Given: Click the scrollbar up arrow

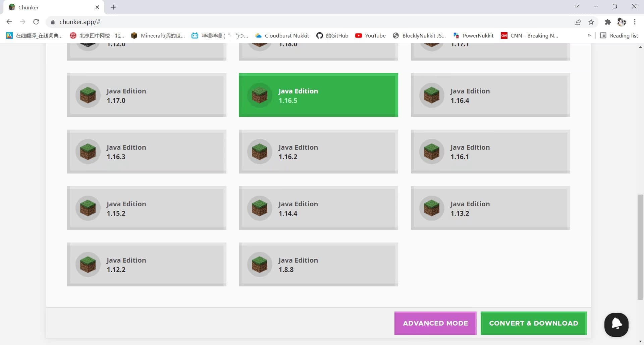Looking at the screenshot, I should click(640, 47).
